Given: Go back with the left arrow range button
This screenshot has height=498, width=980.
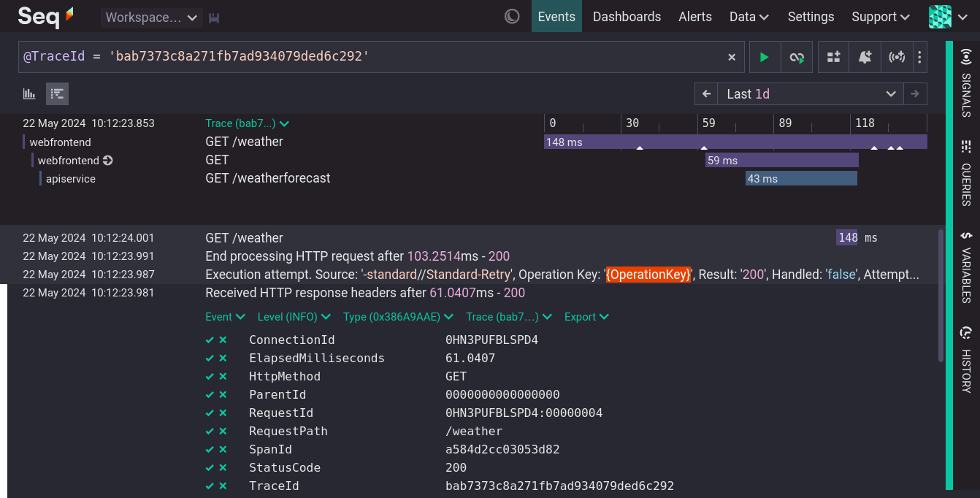Looking at the screenshot, I should (706, 93).
